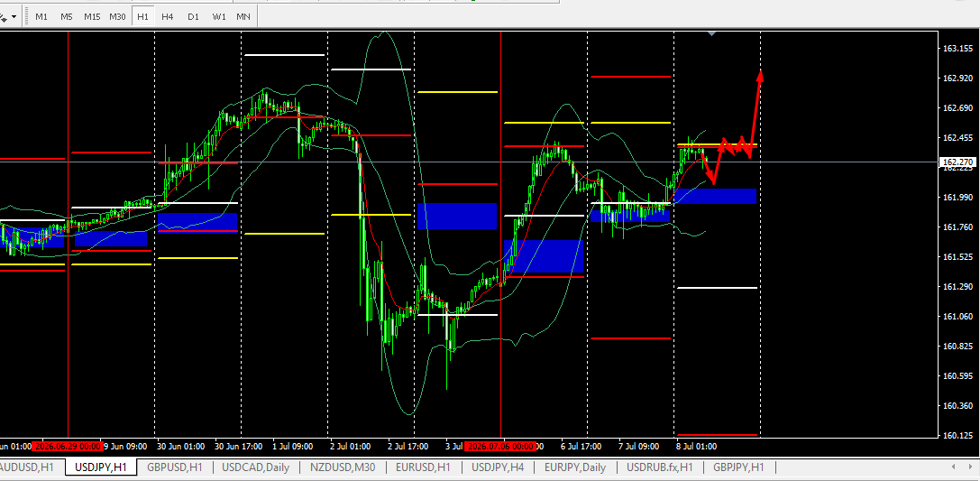Open the dropdown arrow left of M1
980x481 pixels.
tap(14, 17)
